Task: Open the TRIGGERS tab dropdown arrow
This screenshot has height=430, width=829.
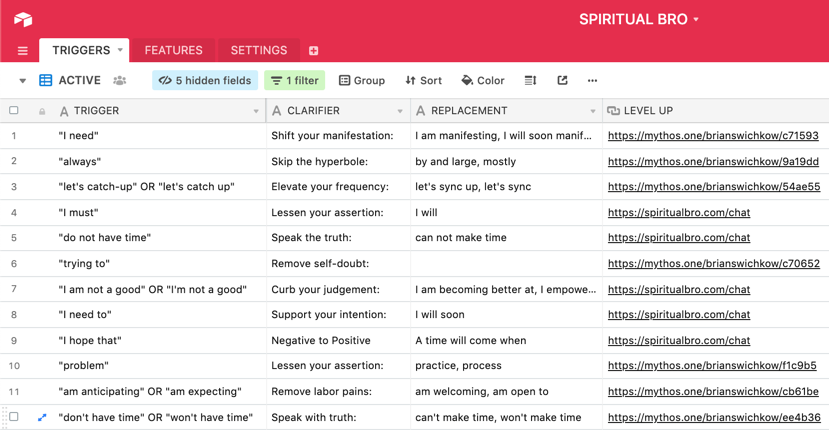Action: [x=120, y=50]
